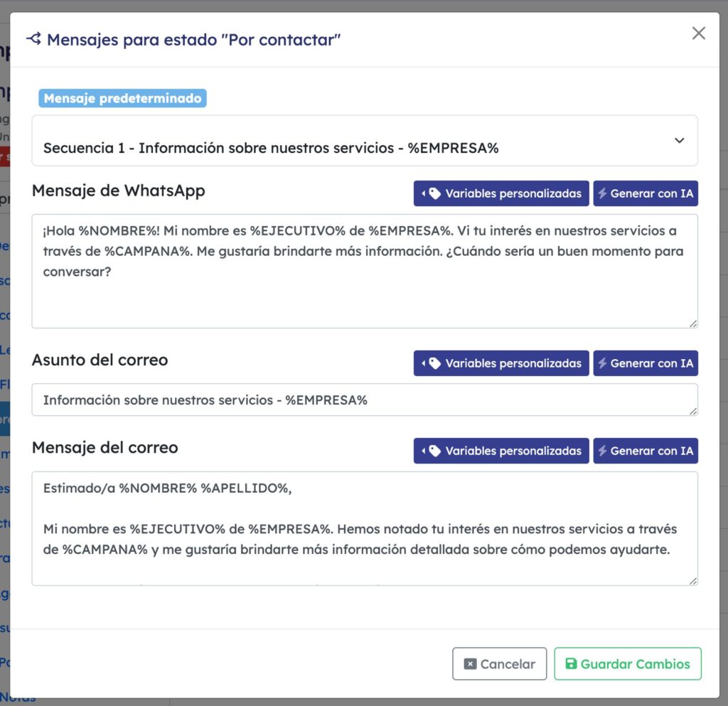Click the X icon inside Cancelar button
This screenshot has width=728, height=706.
coord(471,664)
